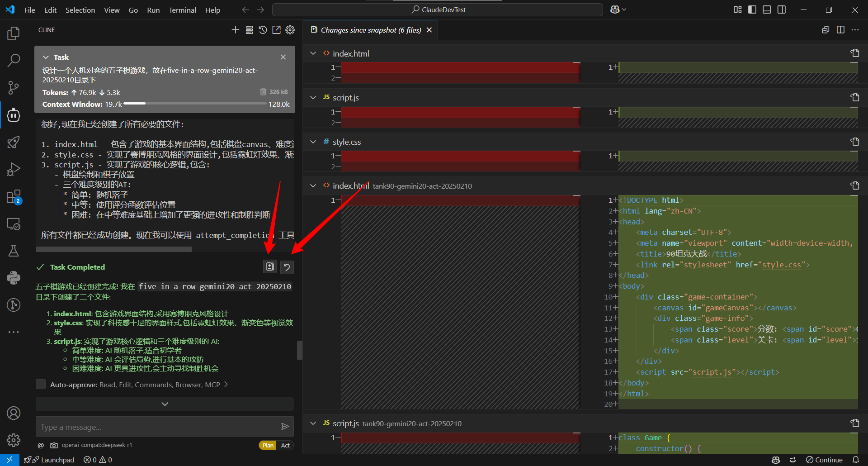This screenshot has width=868, height=466.
Task: Toggle inline diff view icon
Action: (x=840, y=30)
